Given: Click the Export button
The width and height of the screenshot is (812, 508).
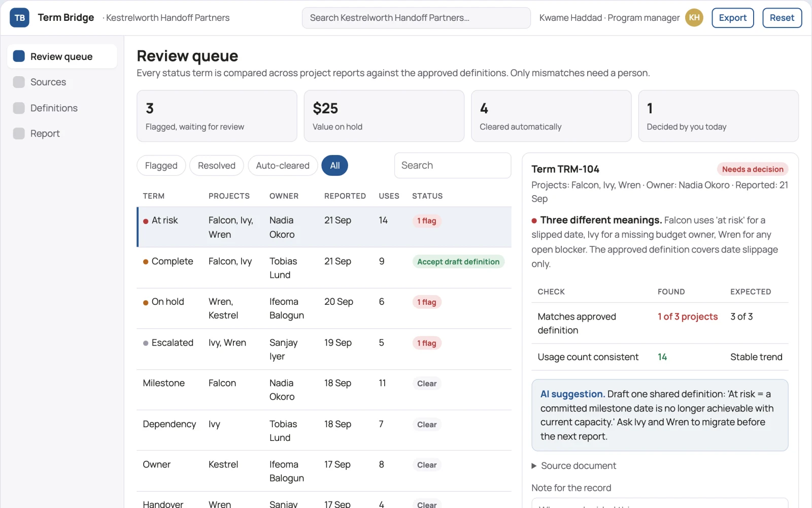Looking at the screenshot, I should point(733,18).
